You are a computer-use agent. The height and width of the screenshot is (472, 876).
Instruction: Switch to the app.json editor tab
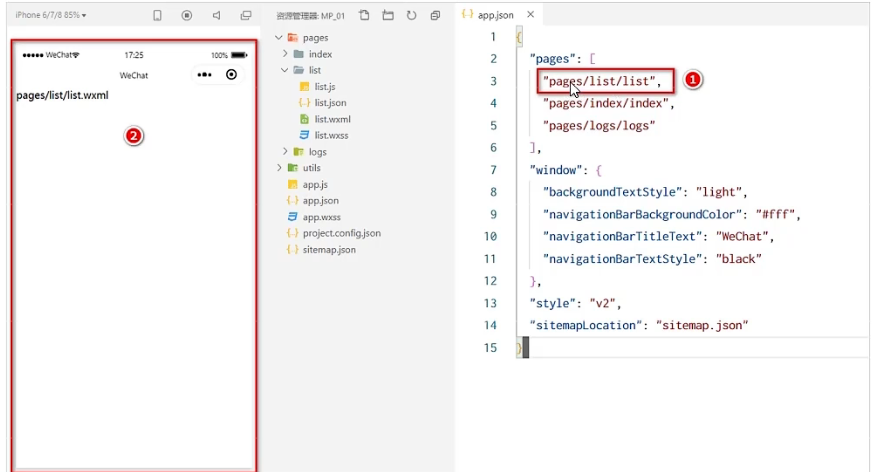[492, 16]
